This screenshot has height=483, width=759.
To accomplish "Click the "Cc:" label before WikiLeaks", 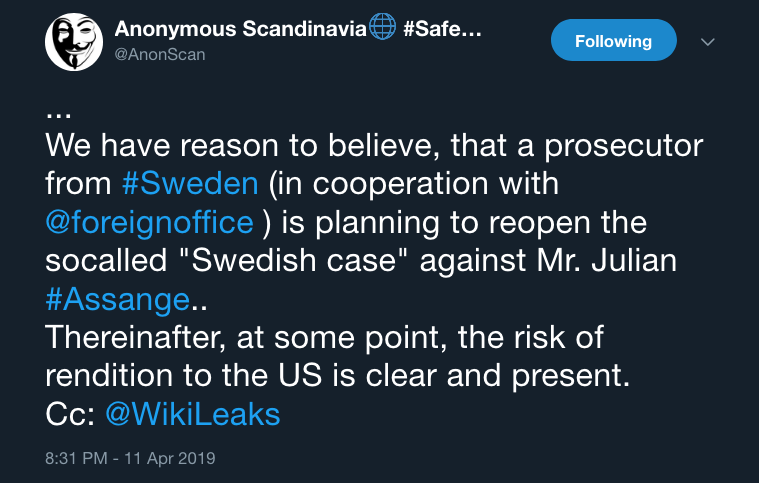I will (70, 414).
